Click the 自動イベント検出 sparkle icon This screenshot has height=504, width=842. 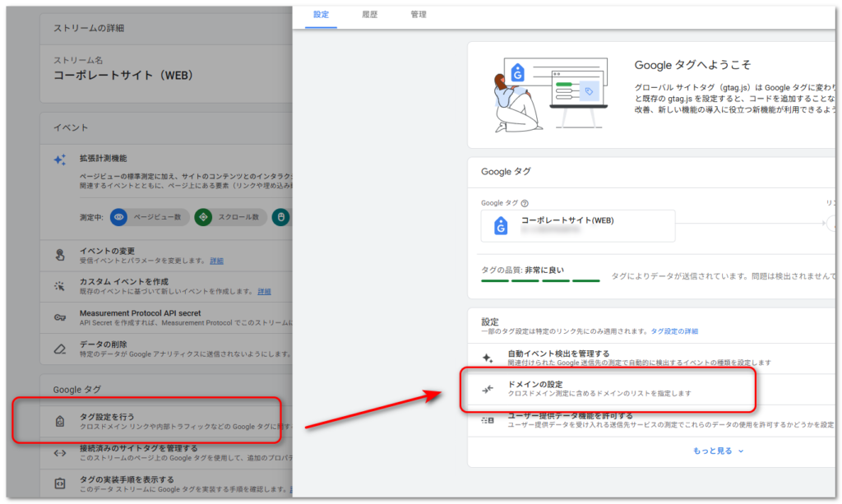point(488,358)
